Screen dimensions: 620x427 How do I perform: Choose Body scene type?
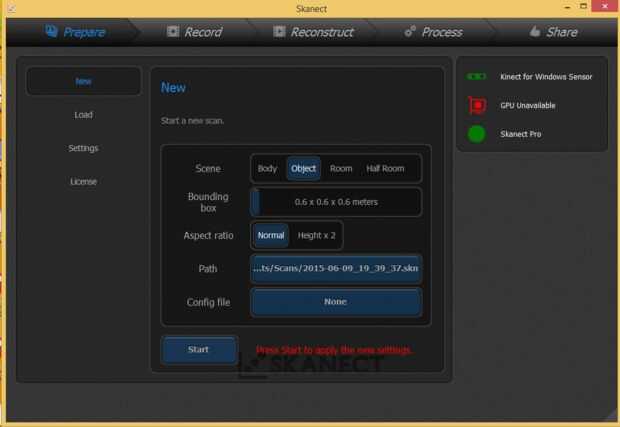tap(267, 169)
